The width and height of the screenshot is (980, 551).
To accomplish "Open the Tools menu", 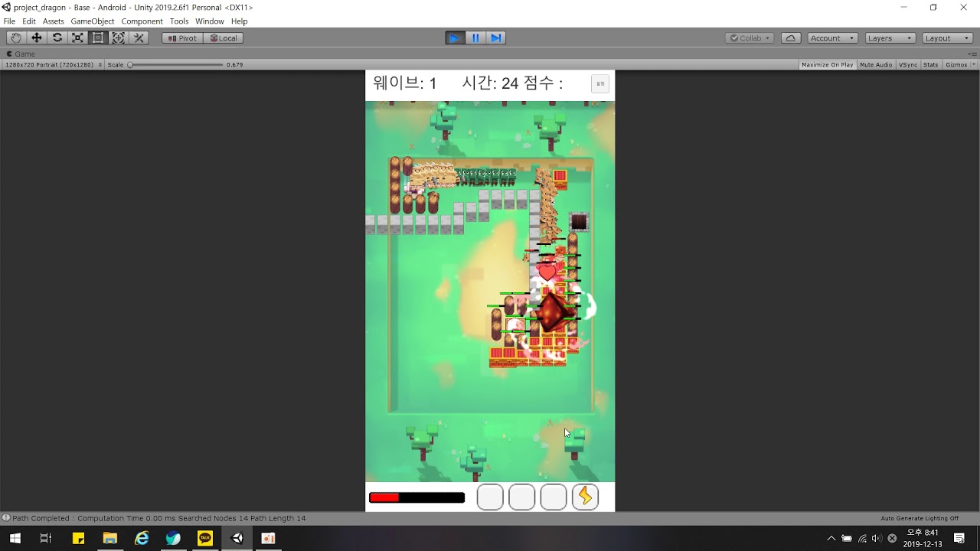I will click(x=179, y=21).
